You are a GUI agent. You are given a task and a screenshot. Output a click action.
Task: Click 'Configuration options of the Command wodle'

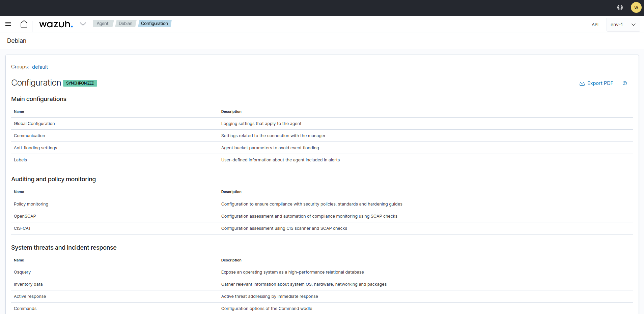[x=267, y=309]
